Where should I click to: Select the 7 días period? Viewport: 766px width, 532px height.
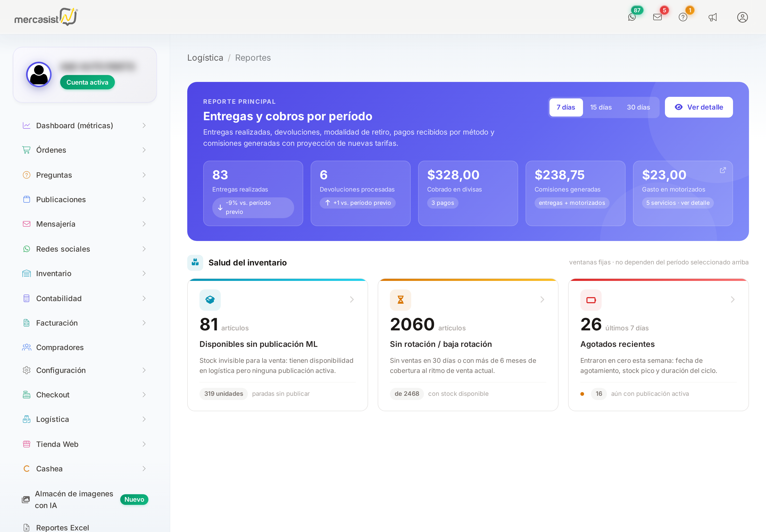(566, 107)
